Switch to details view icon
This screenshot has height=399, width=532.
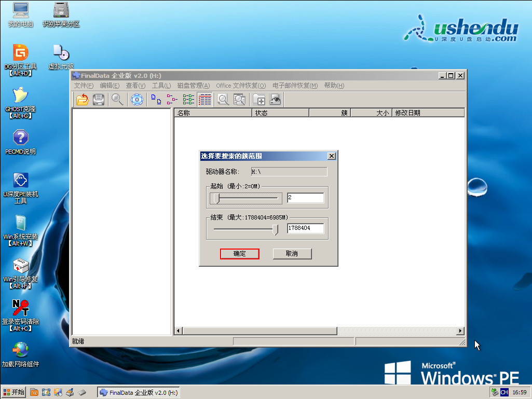click(205, 100)
